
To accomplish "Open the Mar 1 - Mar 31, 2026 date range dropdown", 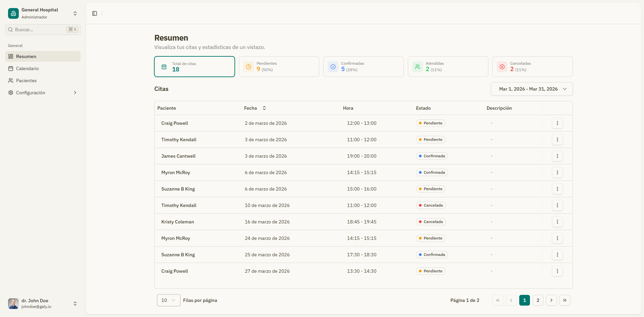I will [531, 89].
